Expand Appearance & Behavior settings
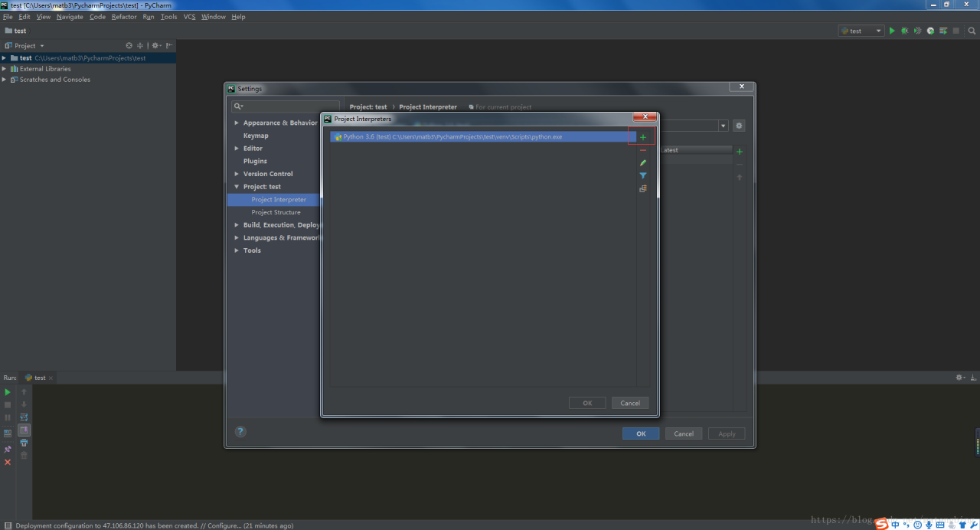This screenshot has height=530, width=980. point(237,123)
